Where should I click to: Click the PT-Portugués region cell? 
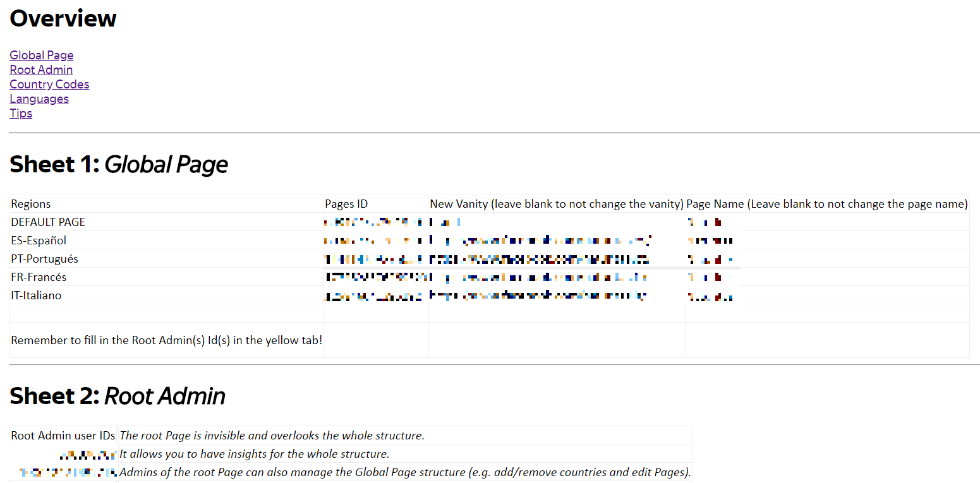[44, 259]
